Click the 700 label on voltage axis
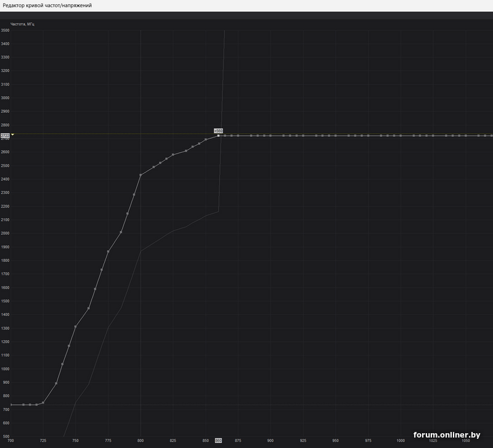Image resolution: width=493 pixels, height=448 pixels. coord(10,441)
